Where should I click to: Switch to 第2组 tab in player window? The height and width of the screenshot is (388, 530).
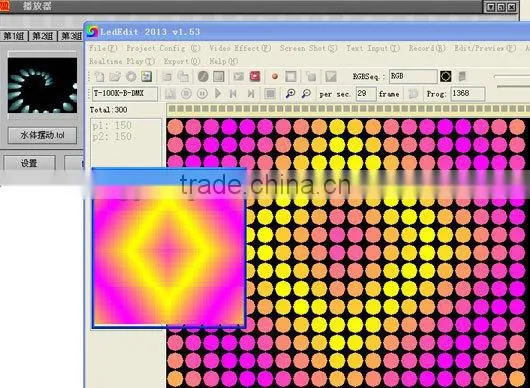(x=43, y=36)
